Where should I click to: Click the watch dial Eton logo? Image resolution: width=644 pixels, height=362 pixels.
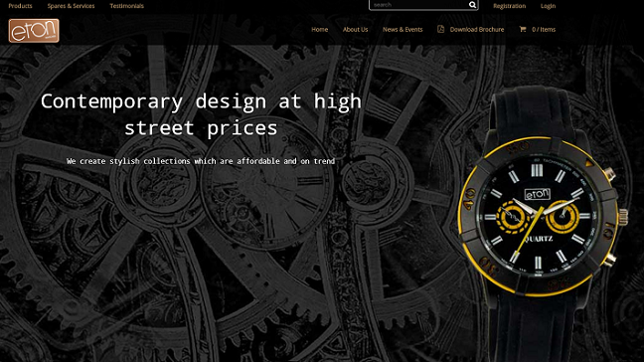click(x=538, y=194)
